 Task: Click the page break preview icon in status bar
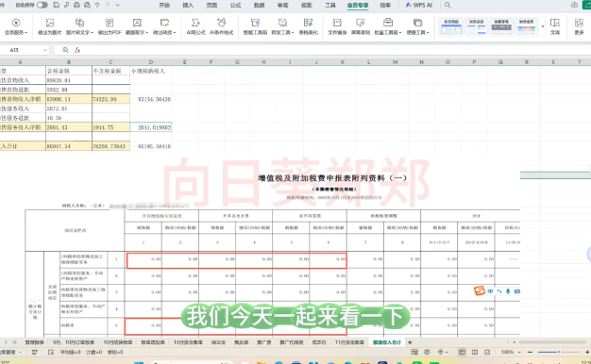pos(487,352)
